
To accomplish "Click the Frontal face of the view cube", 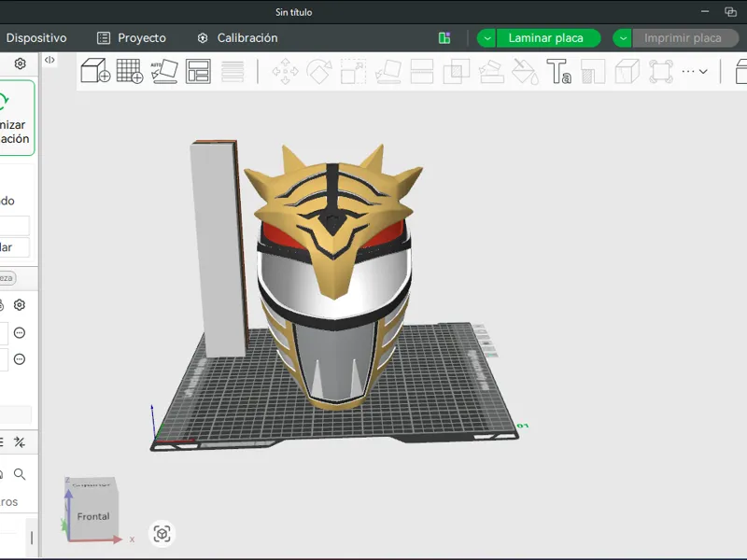I will 93,517.
